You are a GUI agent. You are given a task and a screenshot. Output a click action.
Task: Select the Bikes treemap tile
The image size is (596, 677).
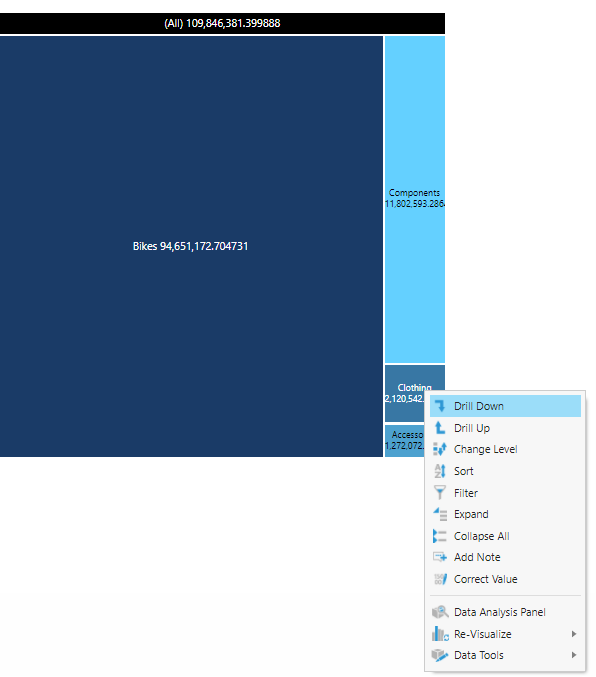click(x=191, y=246)
